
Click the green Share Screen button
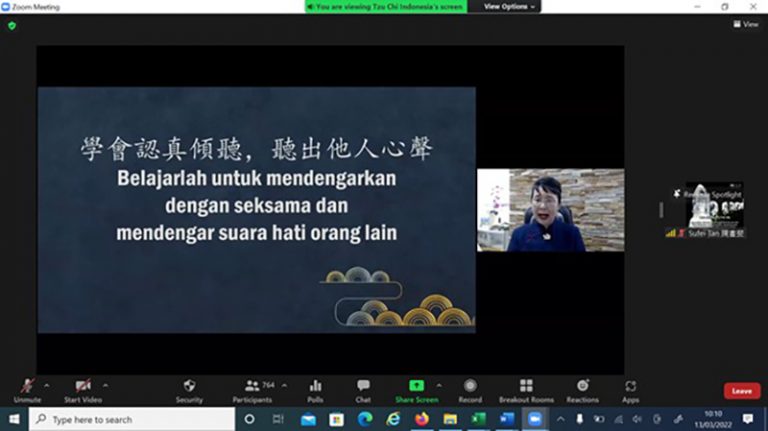(x=416, y=389)
